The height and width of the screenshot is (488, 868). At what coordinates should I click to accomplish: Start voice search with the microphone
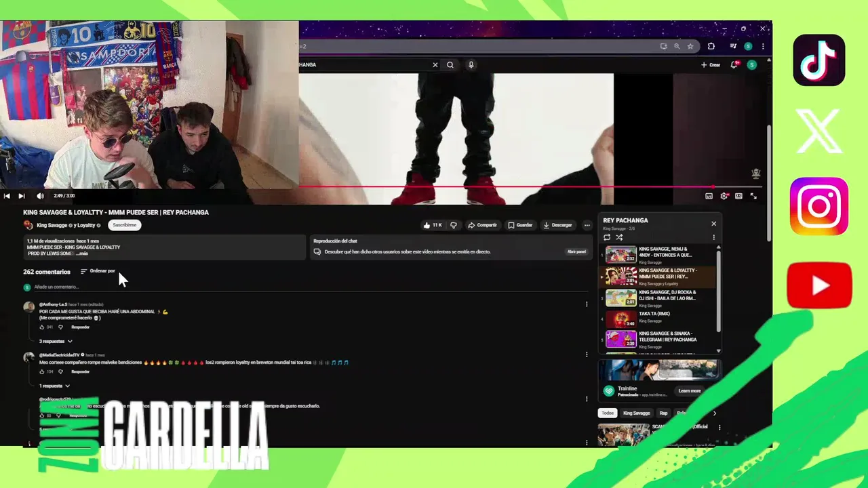471,65
